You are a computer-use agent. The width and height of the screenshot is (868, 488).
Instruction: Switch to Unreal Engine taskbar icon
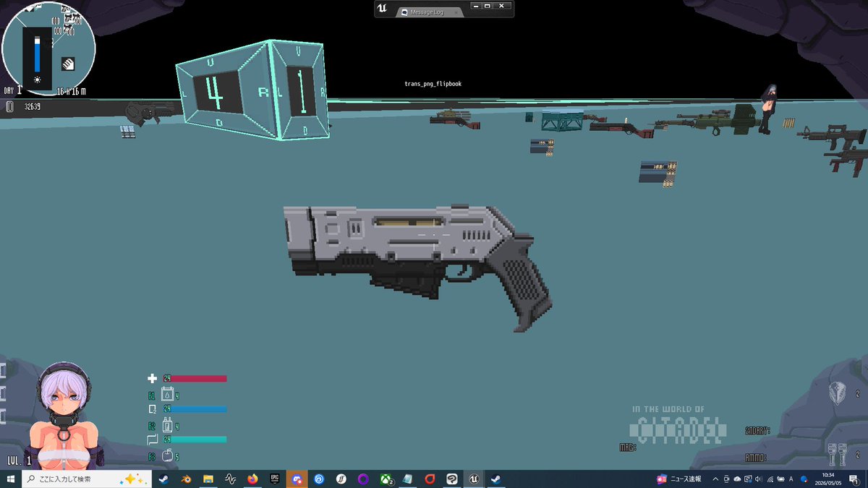[x=474, y=479]
